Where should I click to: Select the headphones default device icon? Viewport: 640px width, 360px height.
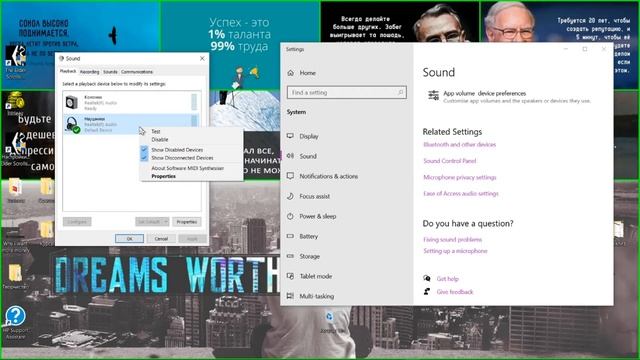tap(72, 124)
